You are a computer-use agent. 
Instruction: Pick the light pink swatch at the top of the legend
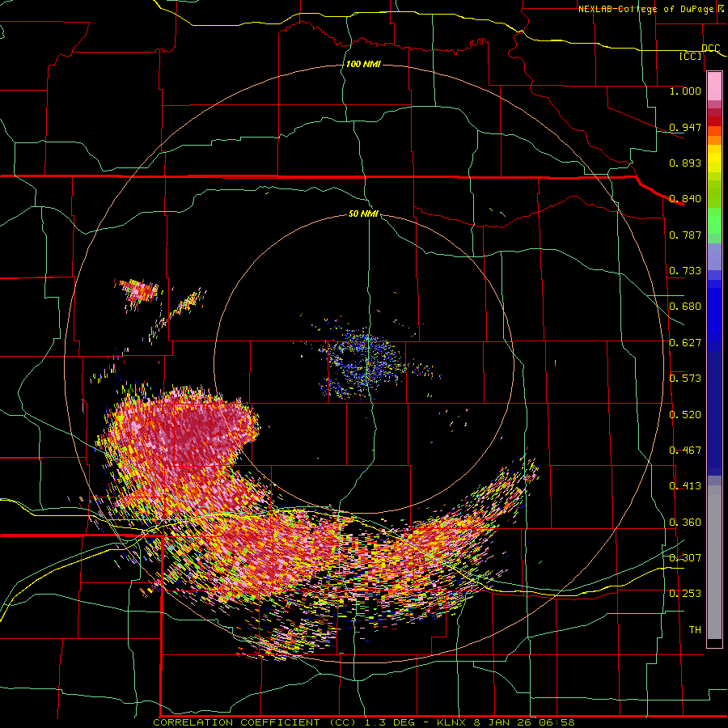point(714,87)
